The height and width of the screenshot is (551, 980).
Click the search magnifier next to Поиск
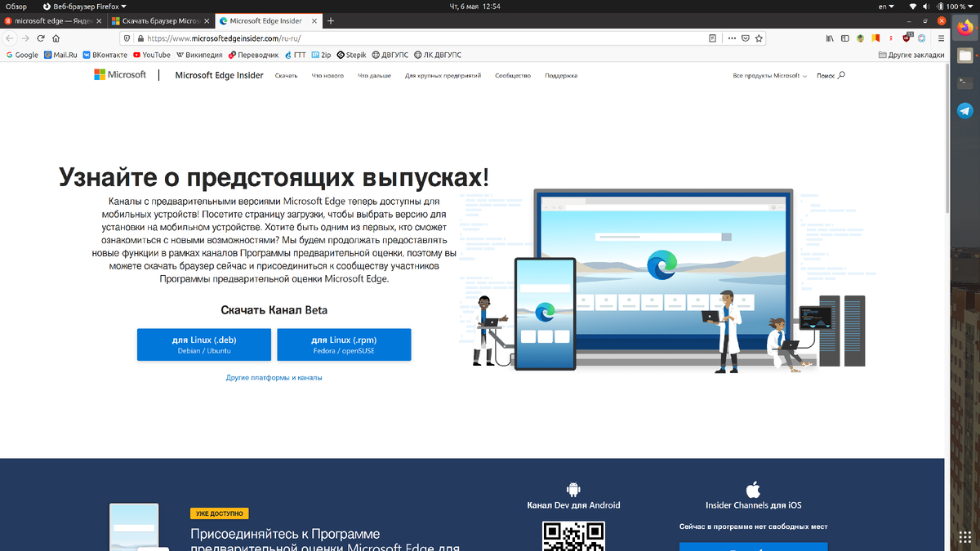842,75
